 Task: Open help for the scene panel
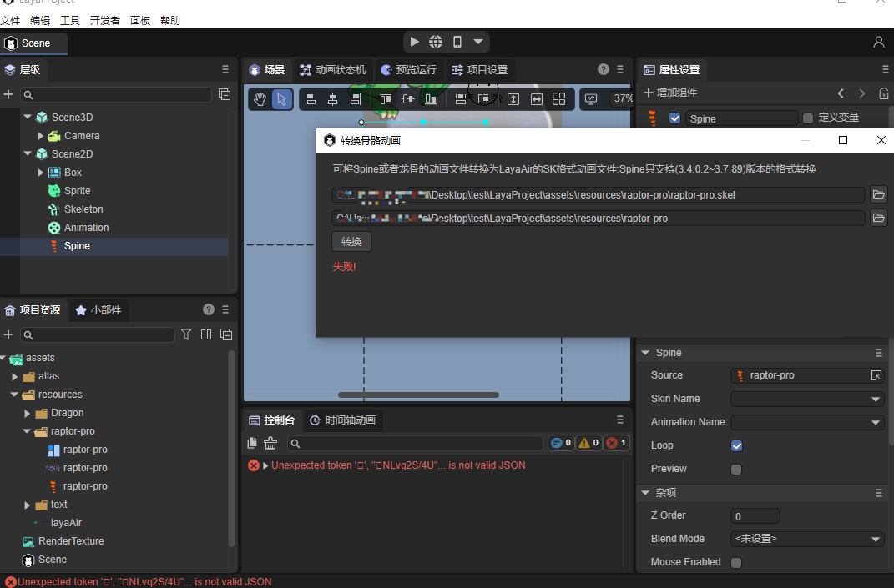click(x=604, y=69)
